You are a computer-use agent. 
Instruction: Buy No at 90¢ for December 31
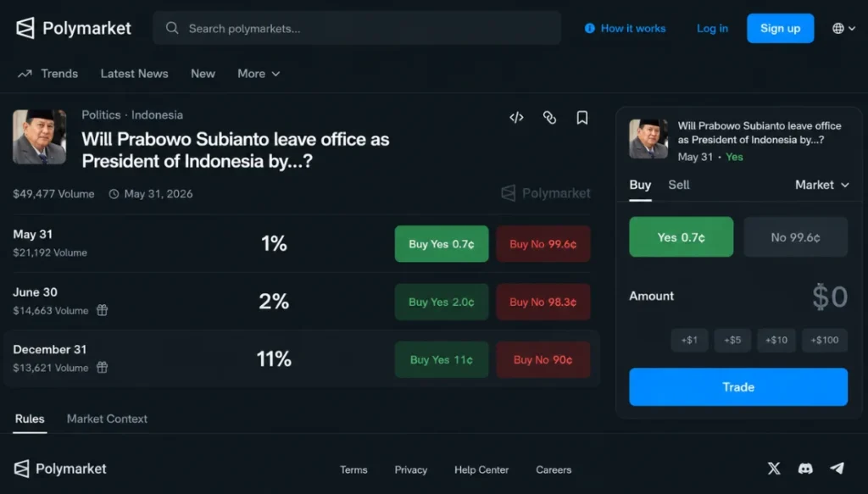pyautogui.click(x=543, y=359)
